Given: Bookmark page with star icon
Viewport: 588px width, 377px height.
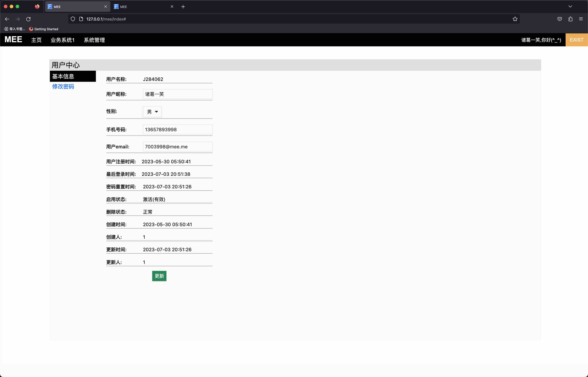Looking at the screenshot, I should click(x=515, y=19).
